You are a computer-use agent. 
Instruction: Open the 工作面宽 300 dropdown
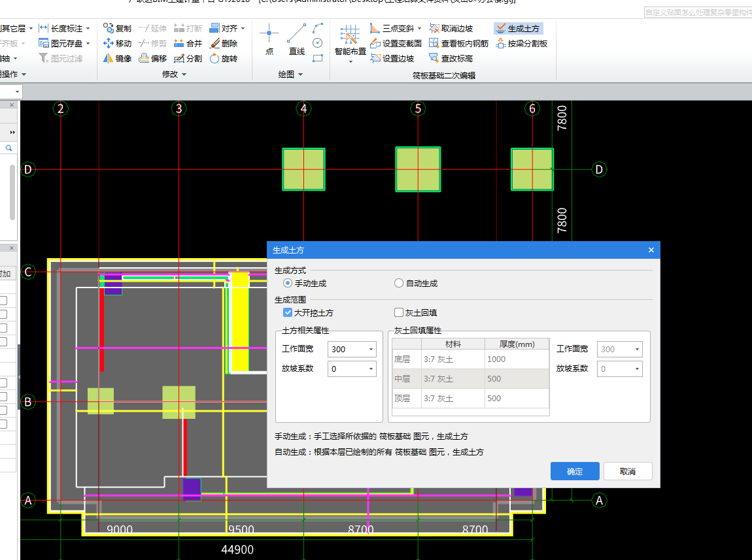(371, 350)
